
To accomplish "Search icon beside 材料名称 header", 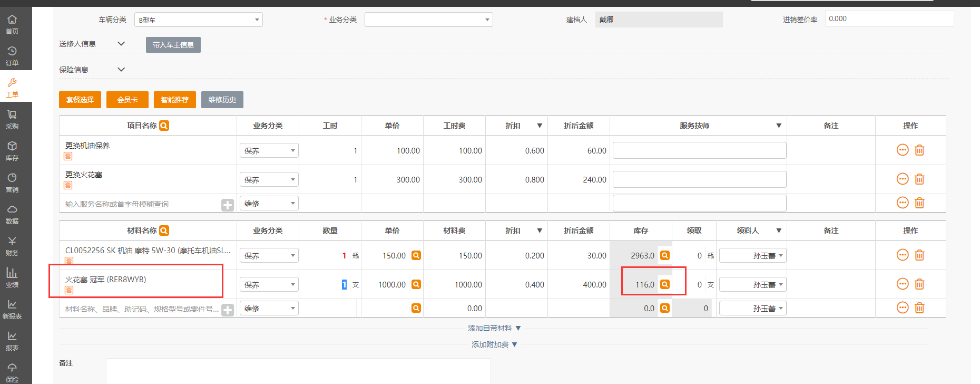I will [x=164, y=231].
